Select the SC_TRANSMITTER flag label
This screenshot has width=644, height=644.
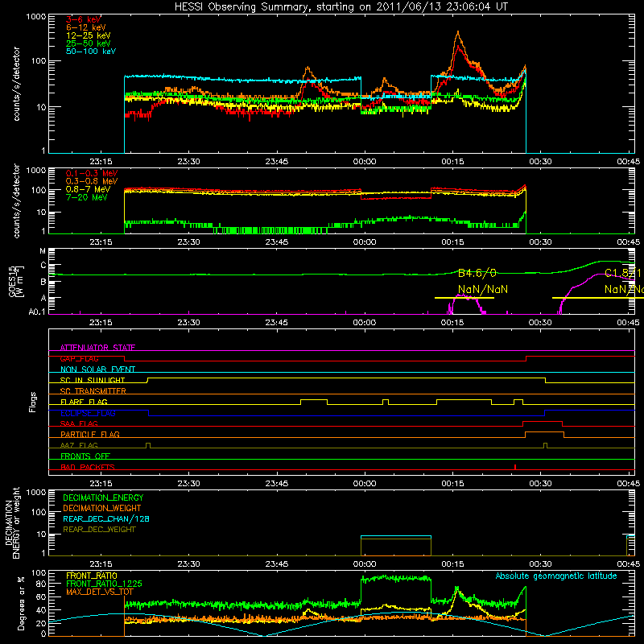point(93,390)
